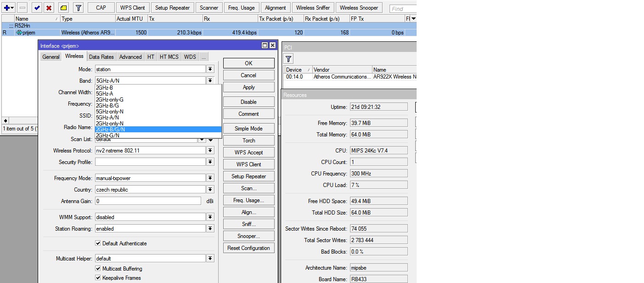The image size is (644, 283).
Task: Click the filter funnel icon in main toolbar
Action: (x=79, y=8)
